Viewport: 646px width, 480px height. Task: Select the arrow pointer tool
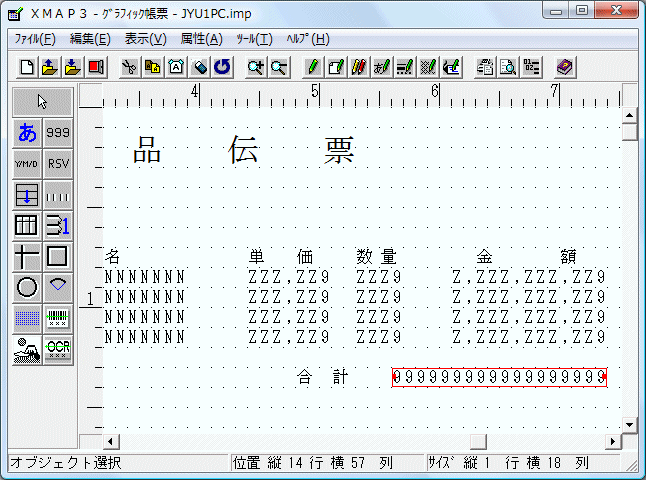pos(43,102)
